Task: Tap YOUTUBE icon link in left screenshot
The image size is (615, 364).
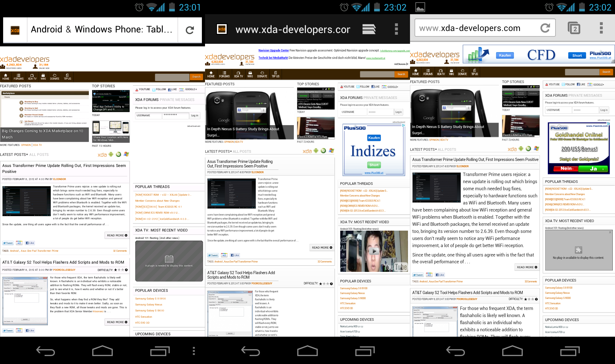Action: click(x=143, y=89)
